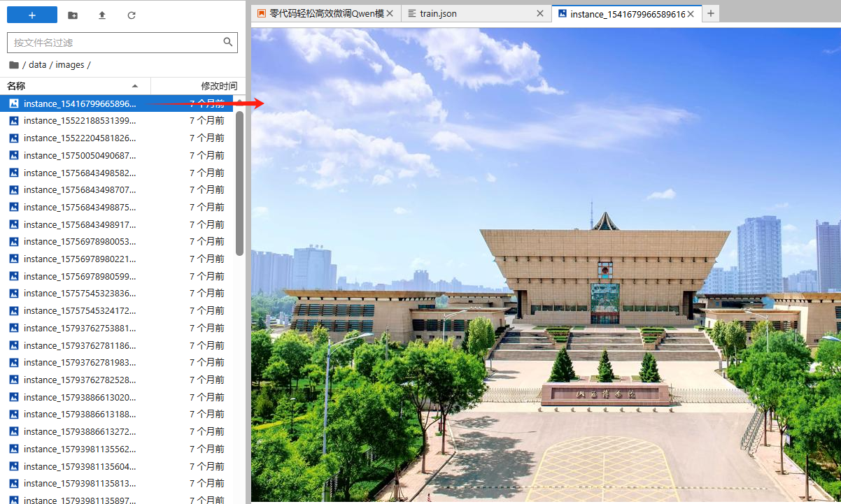
Task: Go to root via the breadcrumb folder icon
Action: pos(14,65)
